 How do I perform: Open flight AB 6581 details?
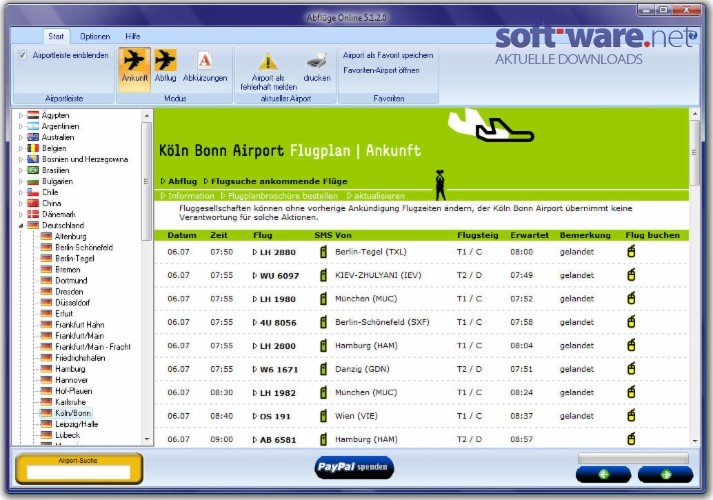[x=277, y=440]
